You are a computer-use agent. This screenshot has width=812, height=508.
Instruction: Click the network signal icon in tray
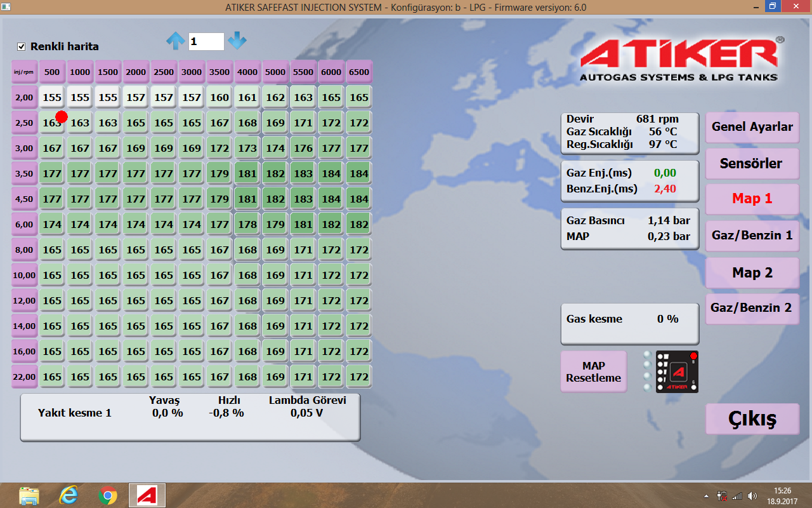click(737, 496)
